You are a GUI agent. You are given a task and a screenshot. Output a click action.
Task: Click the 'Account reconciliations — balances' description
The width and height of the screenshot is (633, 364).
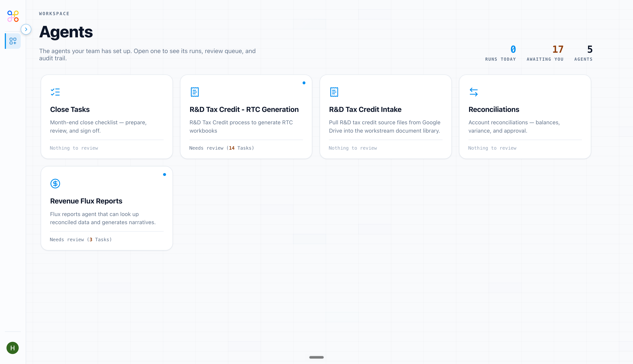[514, 127]
